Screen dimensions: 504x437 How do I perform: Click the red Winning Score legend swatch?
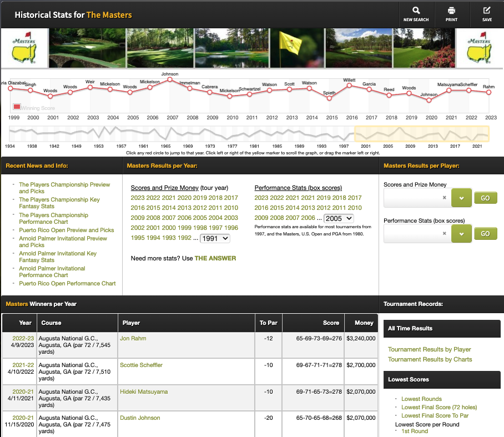[x=17, y=107]
